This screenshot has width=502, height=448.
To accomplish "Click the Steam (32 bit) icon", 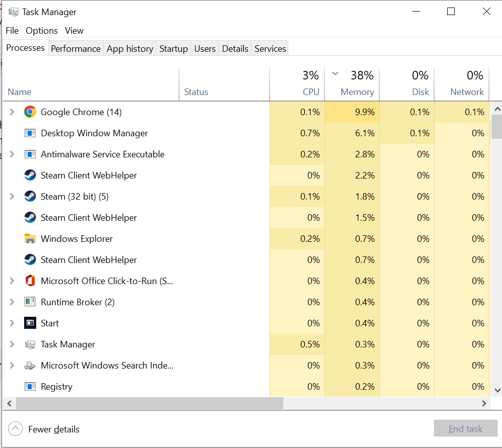I will click(x=30, y=197).
